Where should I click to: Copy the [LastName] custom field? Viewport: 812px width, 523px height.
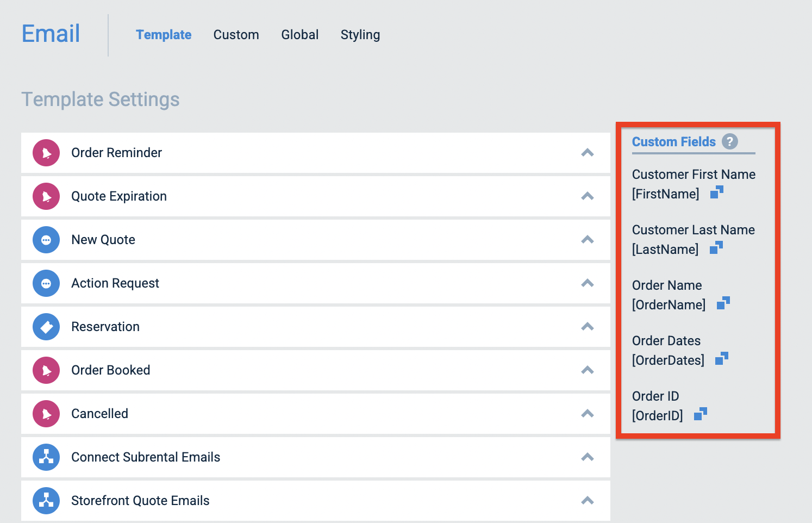point(716,248)
